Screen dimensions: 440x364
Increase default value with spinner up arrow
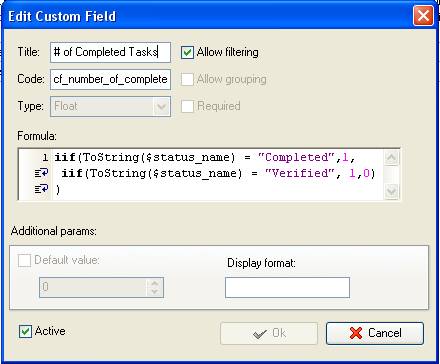(154, 283)
